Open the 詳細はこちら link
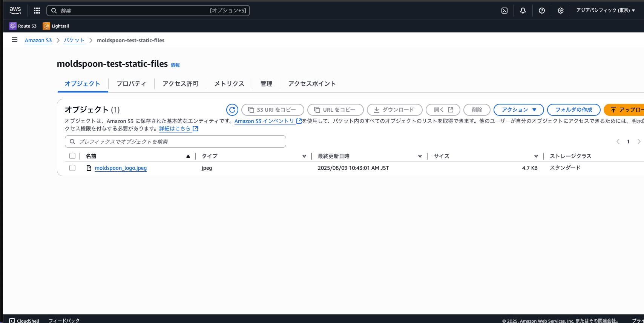Screen dimensions: 644x323 175,129
